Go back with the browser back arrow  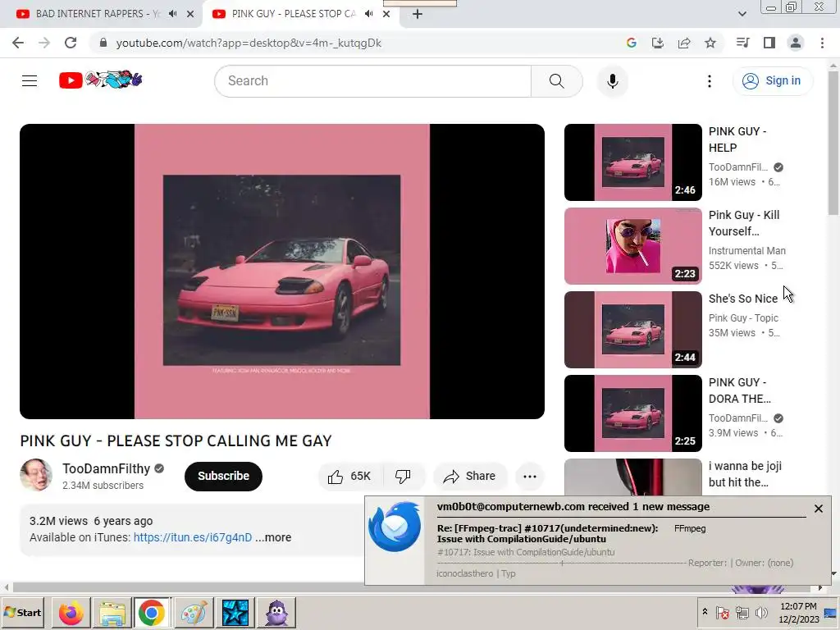click(x=18, y=43)
